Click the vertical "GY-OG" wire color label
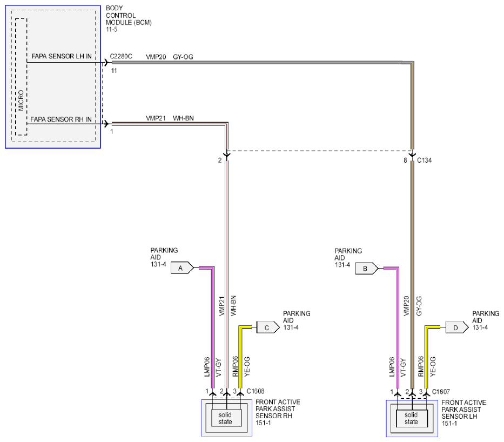This screenshot has height=442, width=504. pyautogui.click(x=419, y=306)
